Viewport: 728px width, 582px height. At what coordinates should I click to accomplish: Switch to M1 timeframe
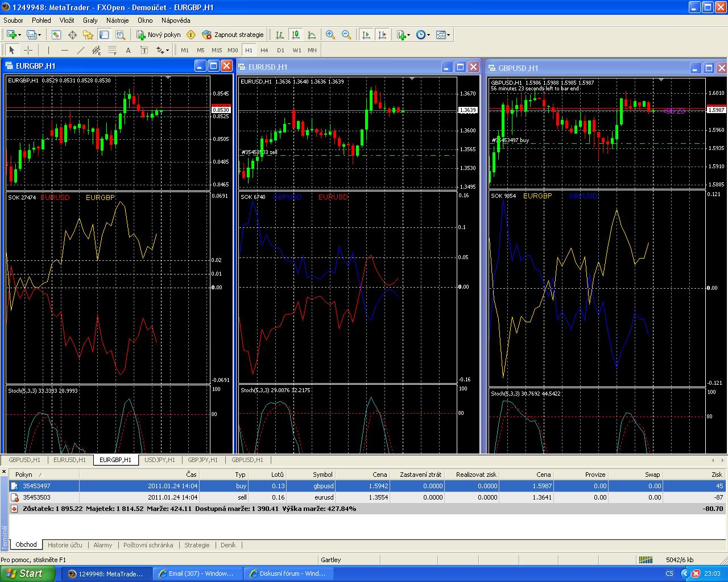tap(185, 50)
